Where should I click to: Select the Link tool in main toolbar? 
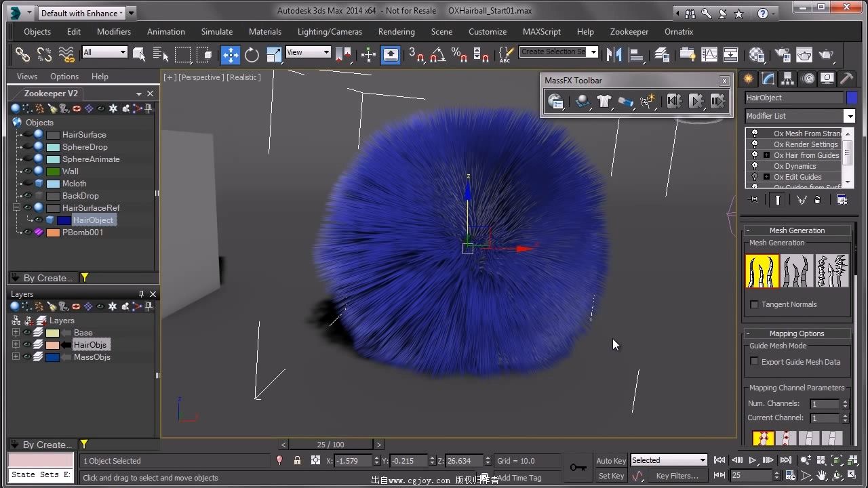pos(22,55)
